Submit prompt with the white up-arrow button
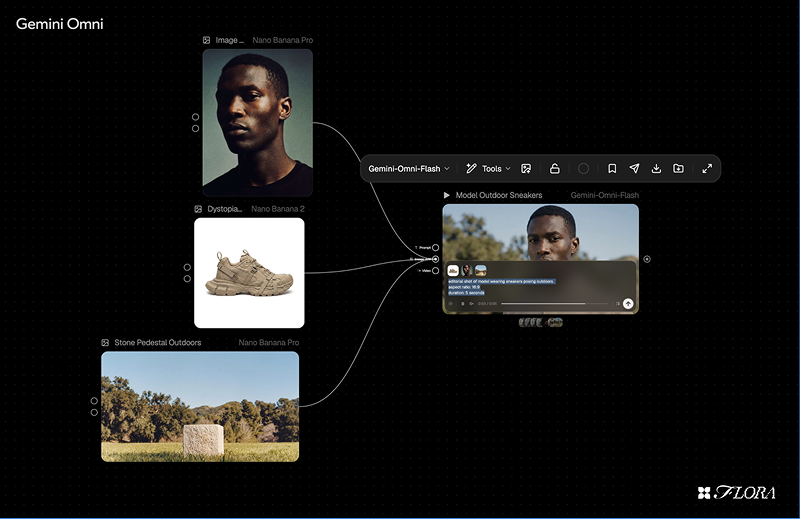The width and height of the screenshot is (800, 520). [x=628, y=304]
